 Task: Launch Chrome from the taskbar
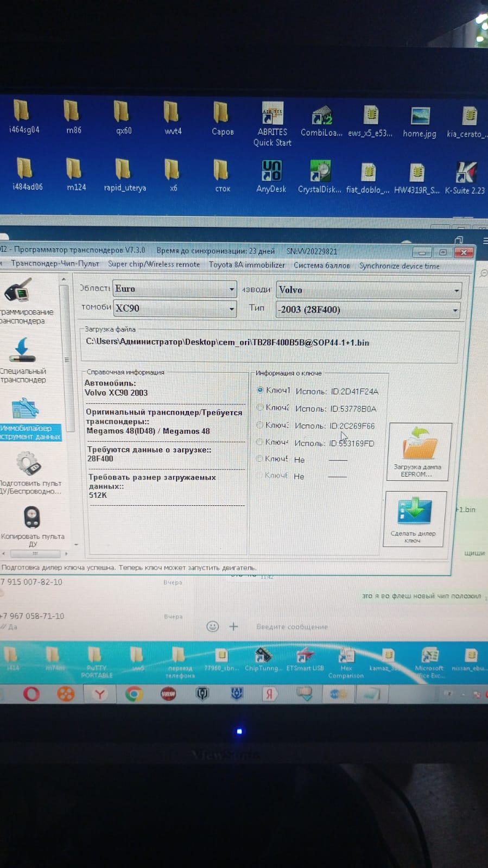click(134, 694)
